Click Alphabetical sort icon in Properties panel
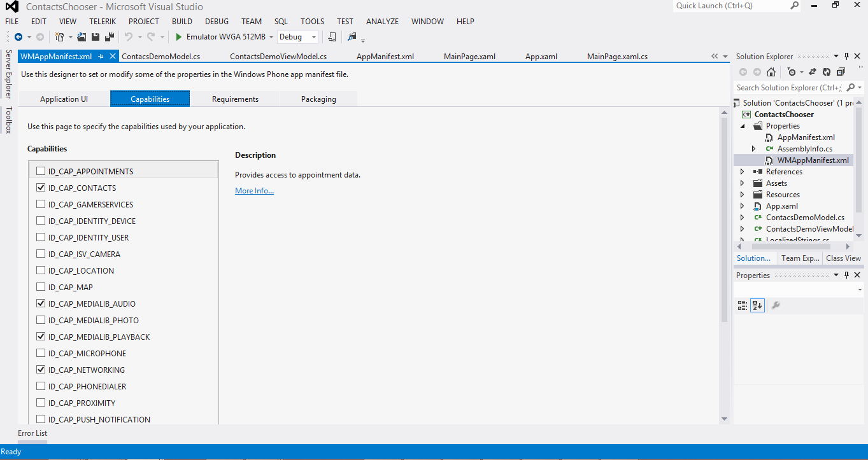 [x=757, y=305]
